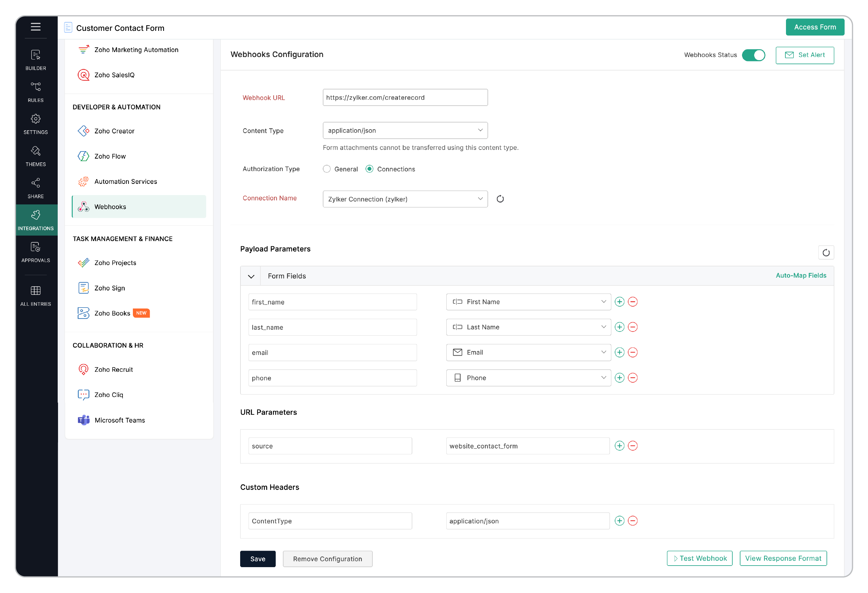Disable the Webhooks Status toggle

pyautogui.click(x=754, y=55)
